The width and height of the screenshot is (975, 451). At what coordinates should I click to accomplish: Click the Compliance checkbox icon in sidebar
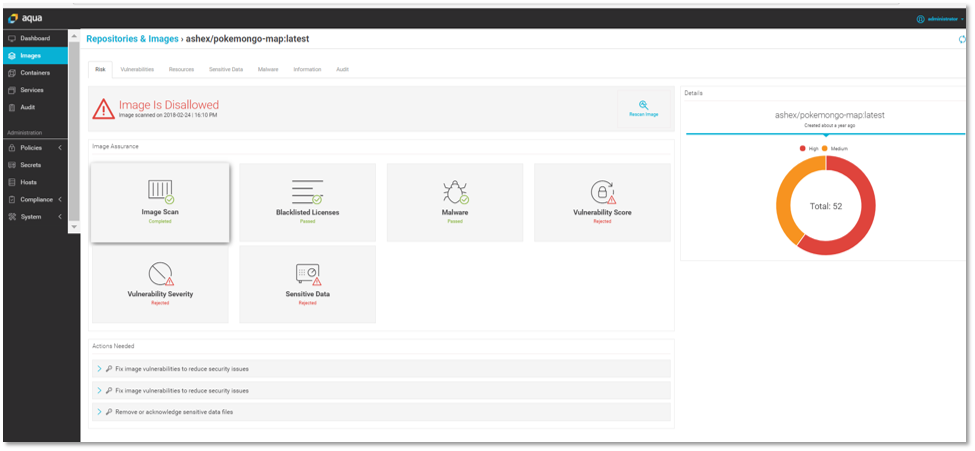pos(12,200)
